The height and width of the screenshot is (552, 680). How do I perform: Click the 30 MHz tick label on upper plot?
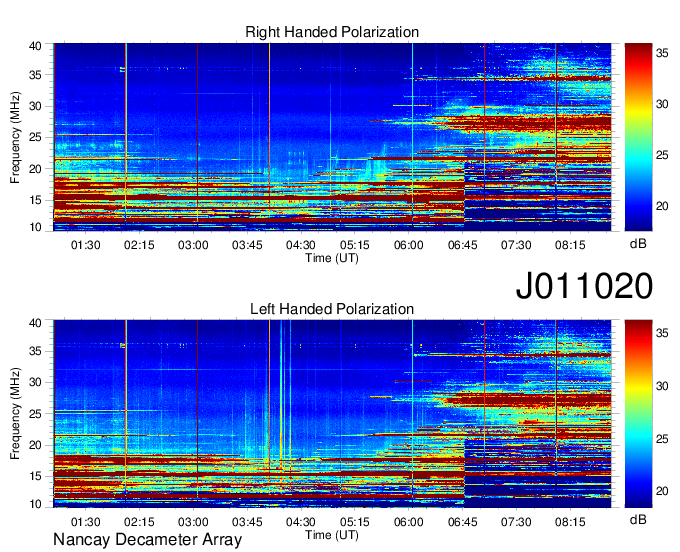click(x=35, y=106)
